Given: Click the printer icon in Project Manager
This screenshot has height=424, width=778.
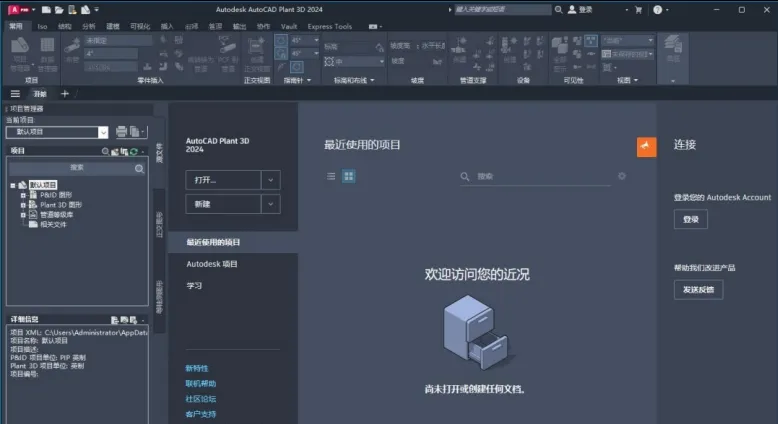Looking at the screenshot, I should [121, 131].
